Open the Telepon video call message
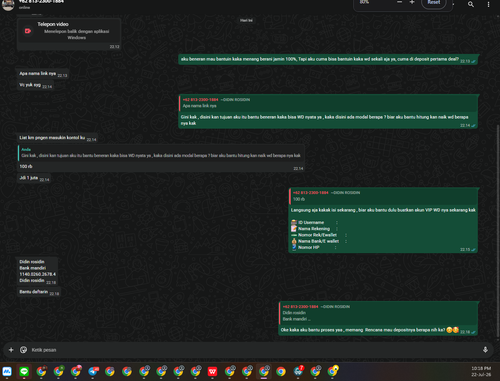The height and width of the screenshot is (381, 500). coord(69,33)
